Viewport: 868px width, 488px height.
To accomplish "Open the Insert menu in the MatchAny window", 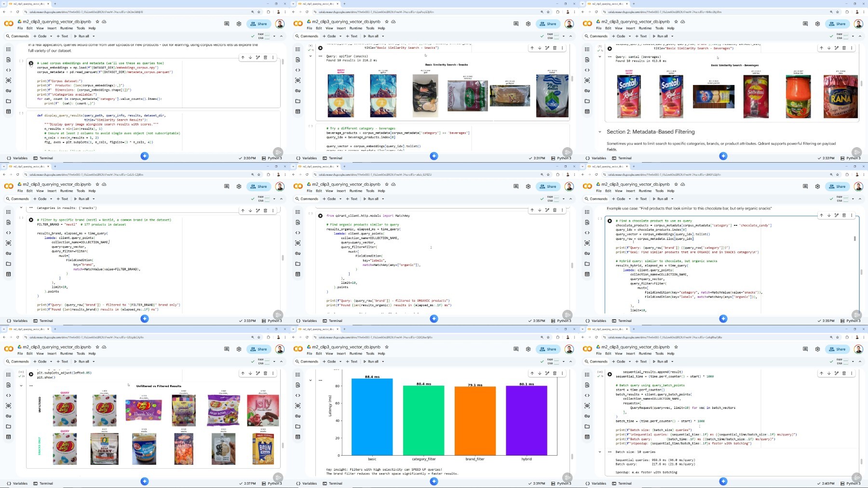I will coord(341,191).
